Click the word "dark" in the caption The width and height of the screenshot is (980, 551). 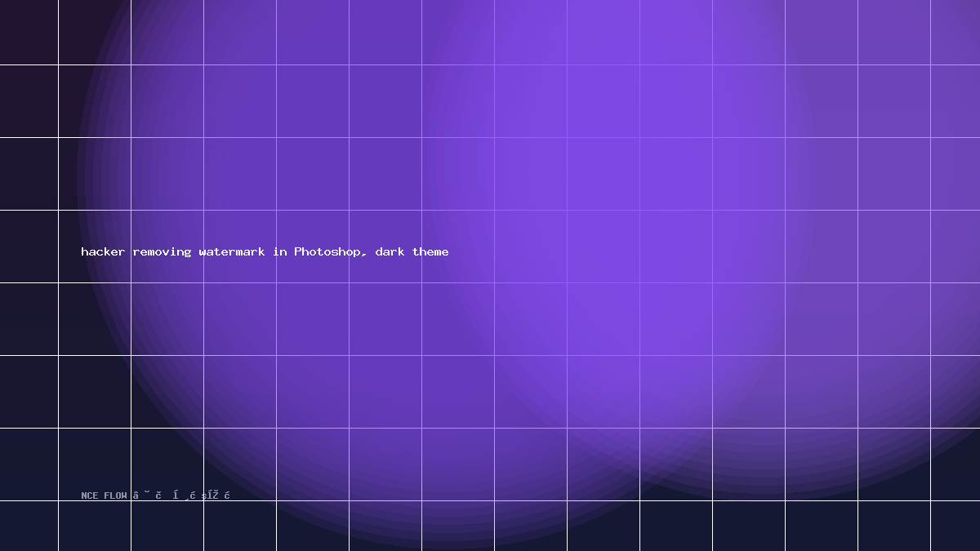pos(390,251)
